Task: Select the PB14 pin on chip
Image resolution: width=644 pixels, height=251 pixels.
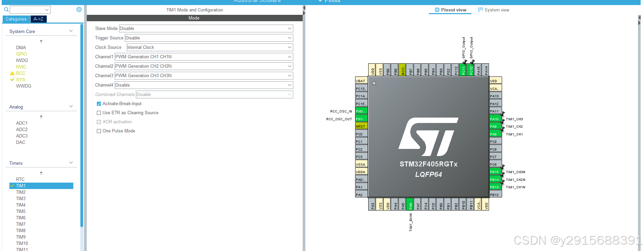Action: point(496,179)
